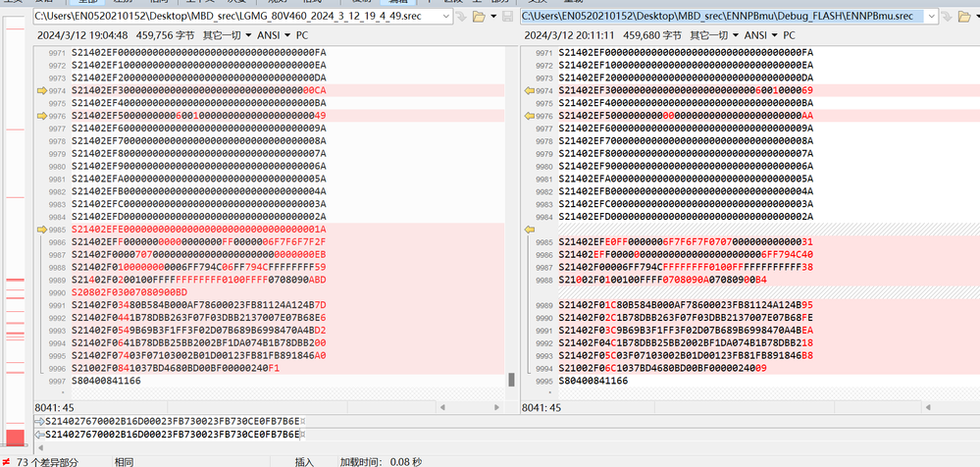Click save icon for left file
The height and width of the screenshot is (467, 980).
pos(508,17)
